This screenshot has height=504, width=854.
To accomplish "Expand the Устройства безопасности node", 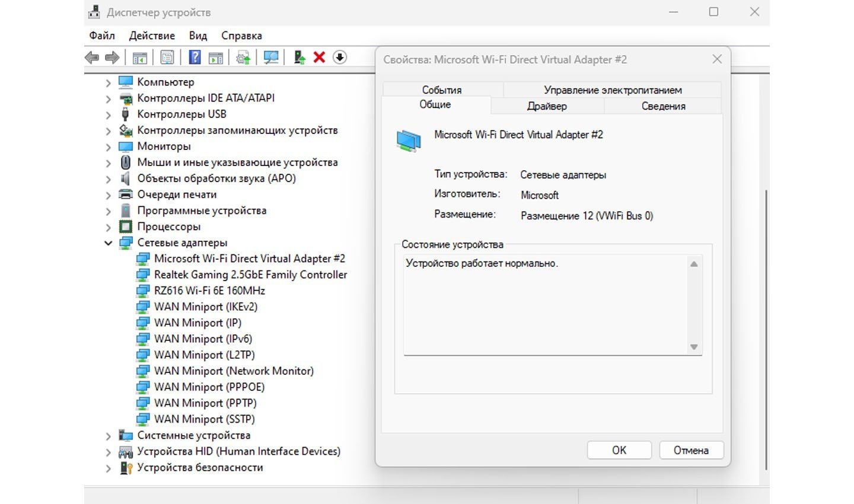I will point(108,468).
